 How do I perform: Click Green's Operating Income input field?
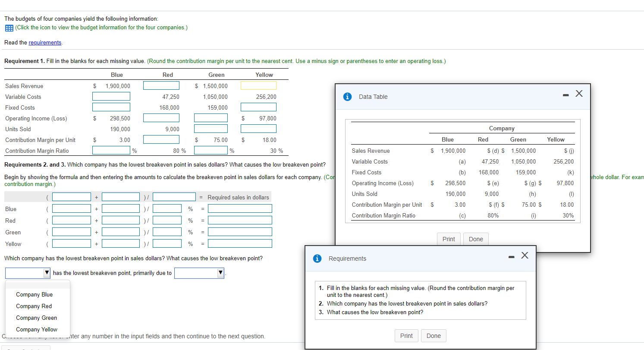(211, 117)
